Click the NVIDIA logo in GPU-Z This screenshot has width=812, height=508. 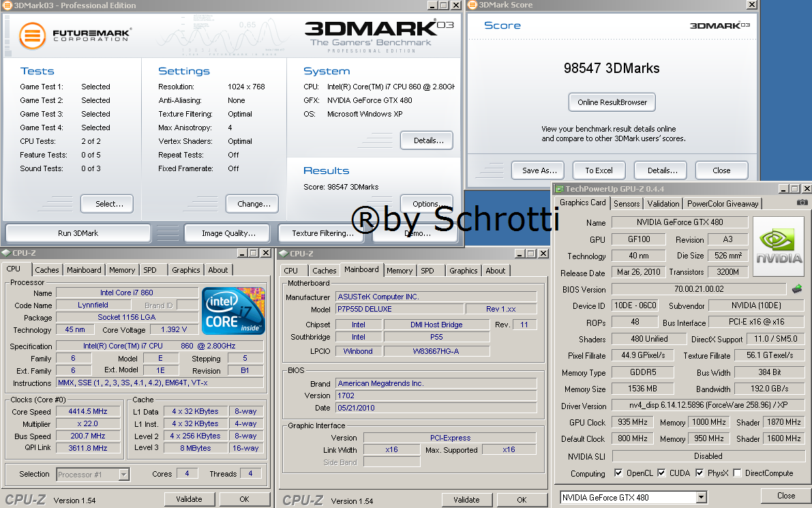pos(779,247)
